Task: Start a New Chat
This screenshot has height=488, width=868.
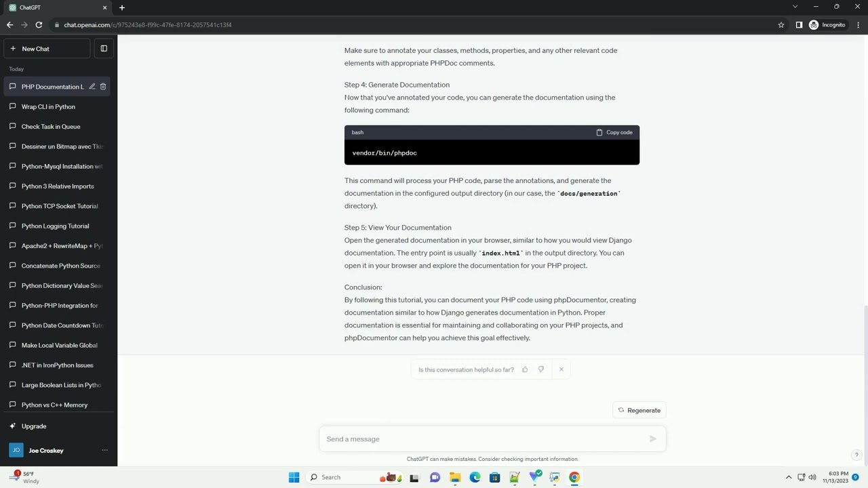Action: tap(47, 49)
